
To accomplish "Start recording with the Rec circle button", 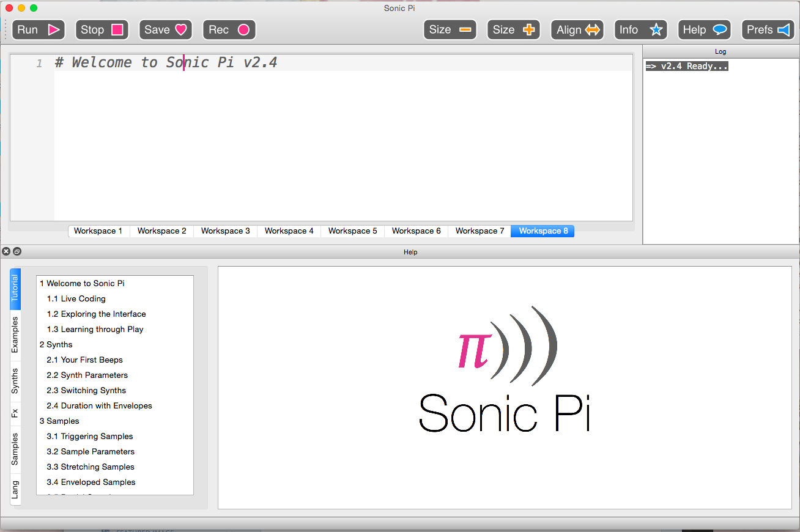I will 229,30.
